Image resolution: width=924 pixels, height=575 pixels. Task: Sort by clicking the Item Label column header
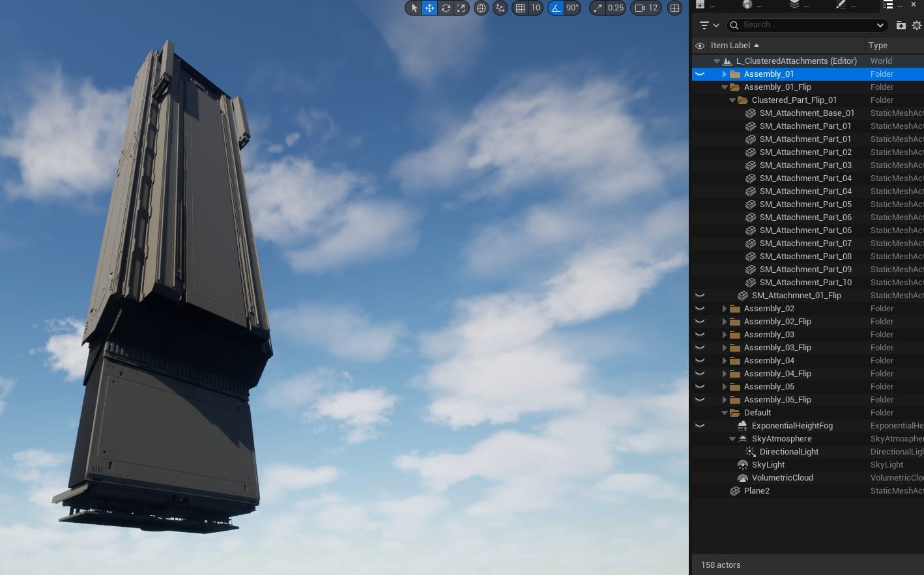pyautogui.click(x=730, y=45)
